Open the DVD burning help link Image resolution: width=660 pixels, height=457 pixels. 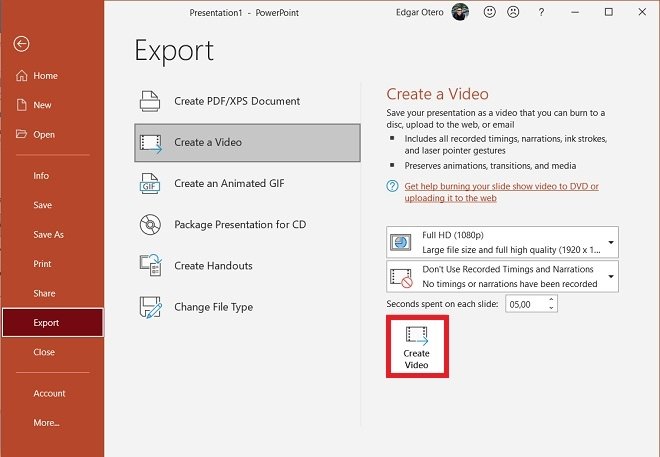click(x=501, y=192)
